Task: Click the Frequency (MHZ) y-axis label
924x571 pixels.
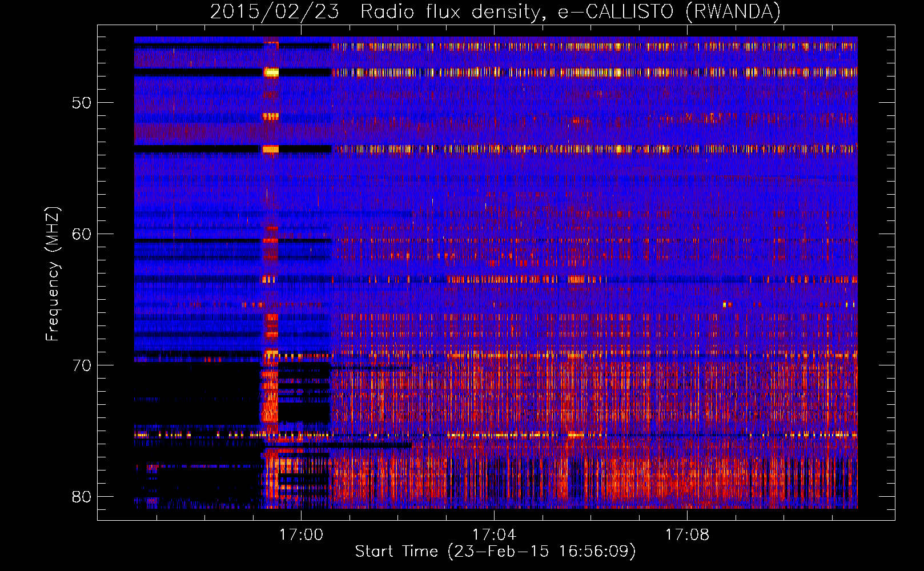Action: click(x=52, y=274)
